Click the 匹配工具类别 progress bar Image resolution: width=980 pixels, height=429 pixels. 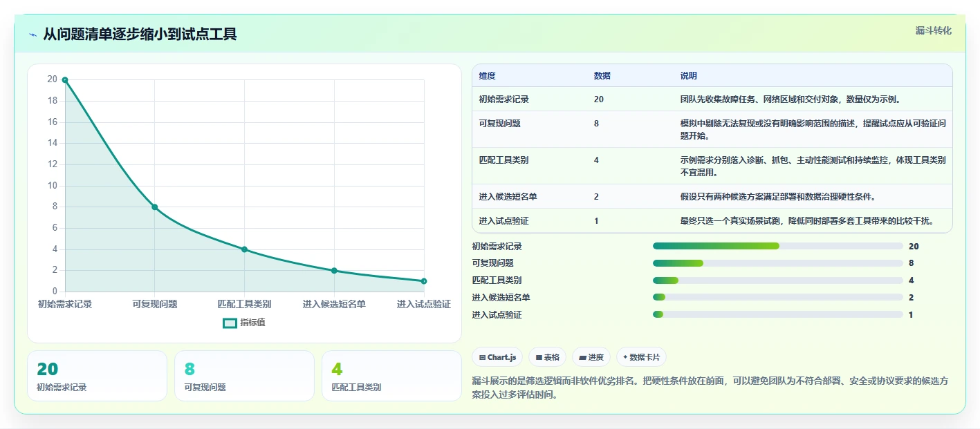click(x=778, y=280)
